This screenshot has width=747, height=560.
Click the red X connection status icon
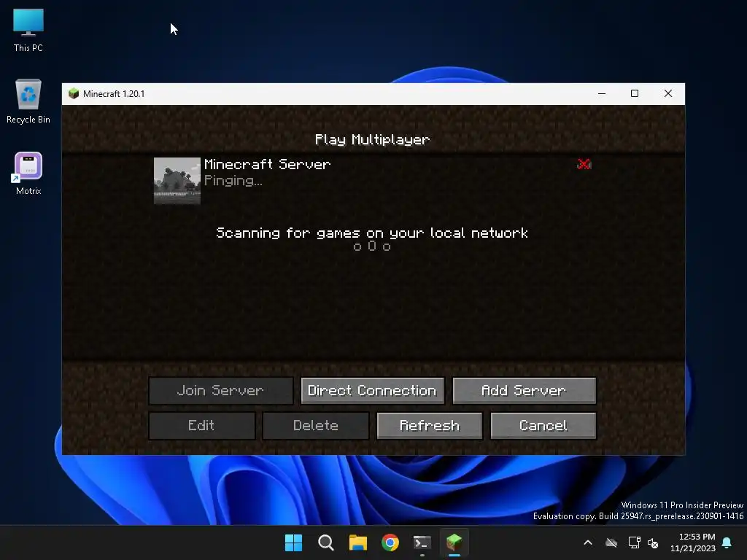click(584, 164)
